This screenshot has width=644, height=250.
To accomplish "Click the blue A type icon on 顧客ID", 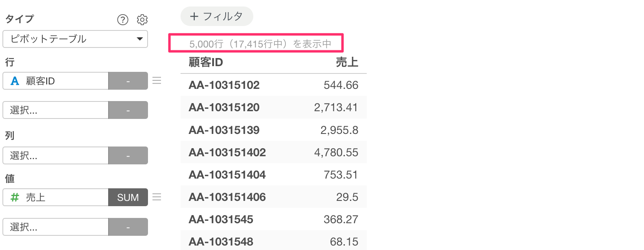I will 15,81.
